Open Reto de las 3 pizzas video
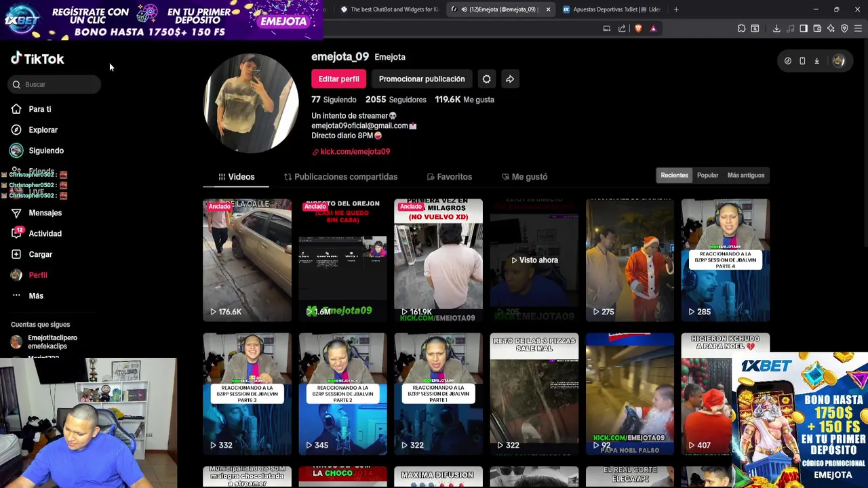868x488 pixels. [534, 393]
